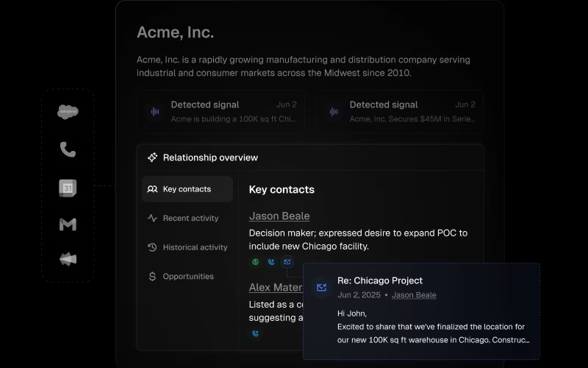Click the Acme, Inc. company title
Image resolution: width=588 pixels, height=368 pixels.
175,32
